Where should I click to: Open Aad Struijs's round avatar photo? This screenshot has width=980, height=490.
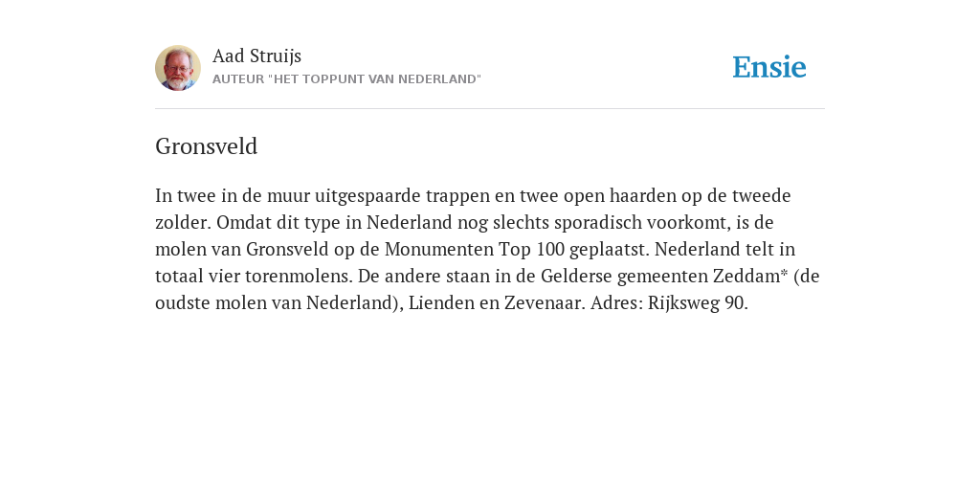pyautogui.click(x=178, y=68)
